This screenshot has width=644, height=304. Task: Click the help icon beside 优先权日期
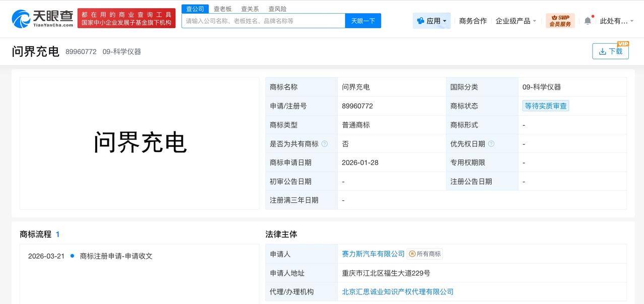491,143
